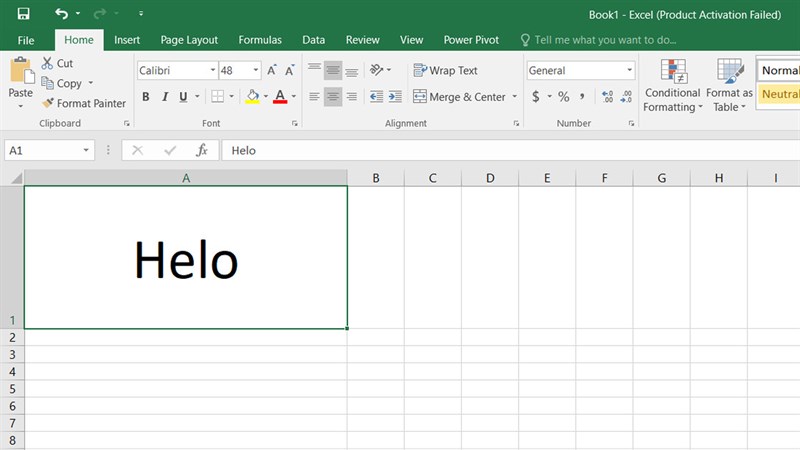The image size is (800, 450).
Task: Save the workbook with the floppy icon
Action: click(x=23, y=14)
